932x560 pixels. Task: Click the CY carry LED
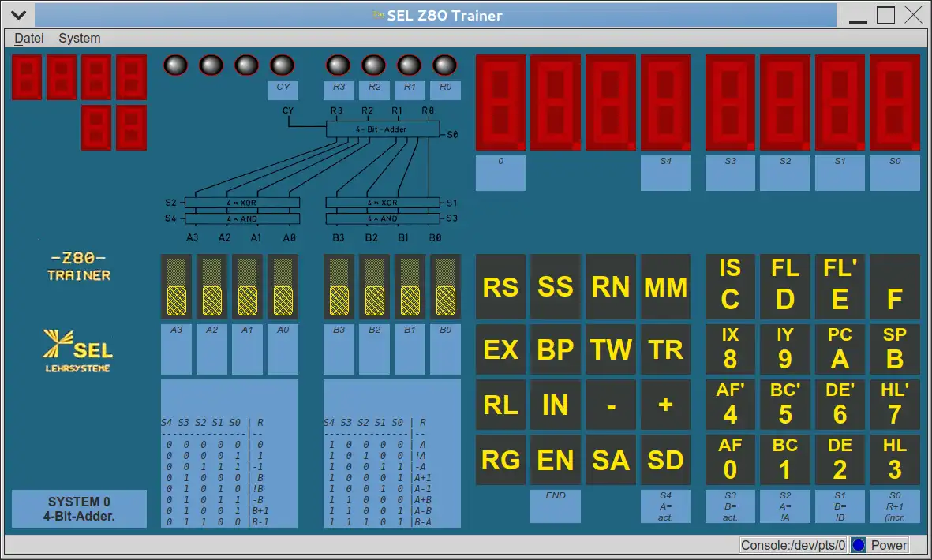click(x=283, y=65)
